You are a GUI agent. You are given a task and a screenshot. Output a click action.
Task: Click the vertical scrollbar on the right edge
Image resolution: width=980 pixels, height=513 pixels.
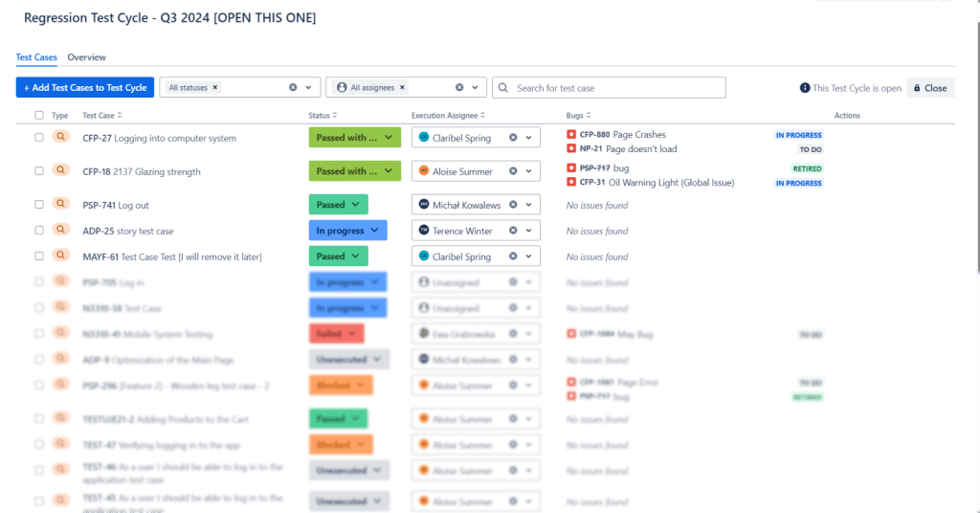(978, 146)
